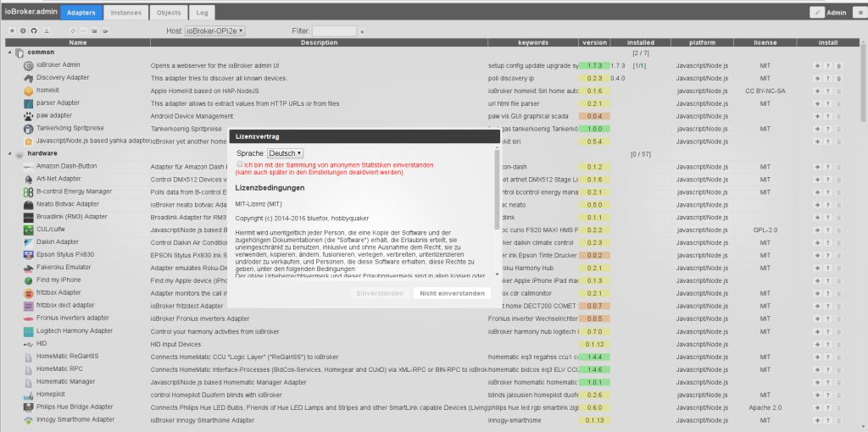This screenshot has height=432, width=868.
Task: Click the plus install icon for ioBroker Admin
Action: [x=817, y=65]
